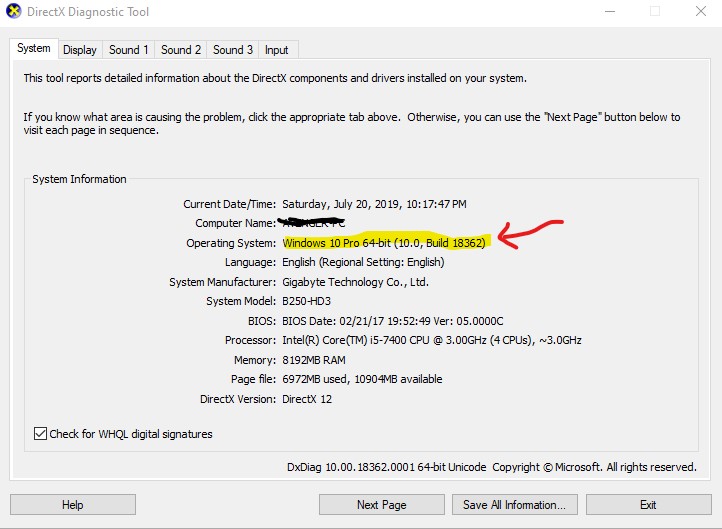722x529 pixels.
Task: Close the DirectX Diagnostic Tool window
Action: tap(701, 12)
